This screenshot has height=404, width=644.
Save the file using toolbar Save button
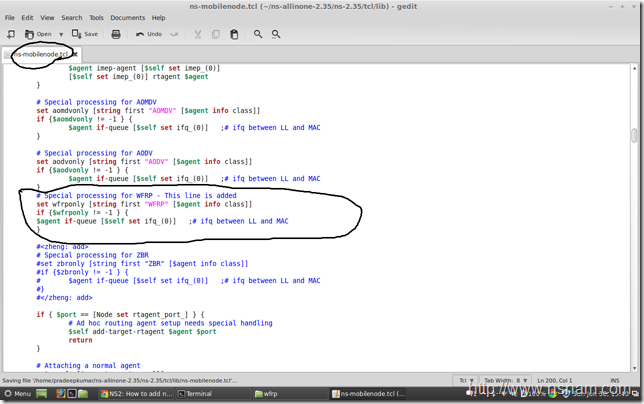tap(86, 34)
